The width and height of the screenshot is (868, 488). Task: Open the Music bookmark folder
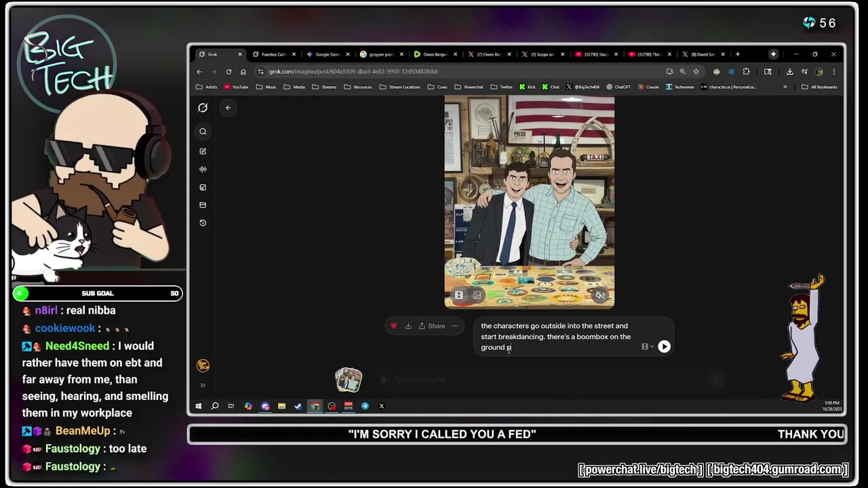pyautogui.click(x=266, y=87)
